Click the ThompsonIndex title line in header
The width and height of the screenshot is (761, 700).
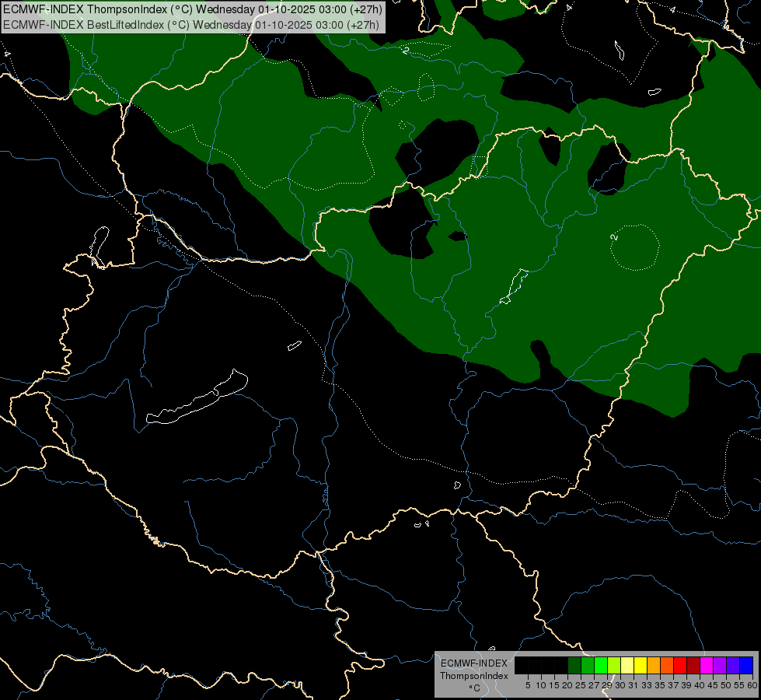(193, 9)
